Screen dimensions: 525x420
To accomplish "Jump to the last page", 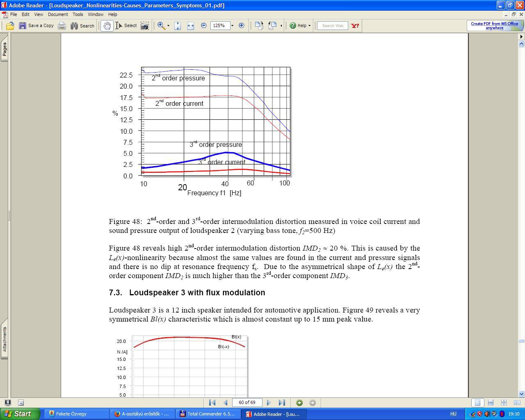I will point(282,403).
